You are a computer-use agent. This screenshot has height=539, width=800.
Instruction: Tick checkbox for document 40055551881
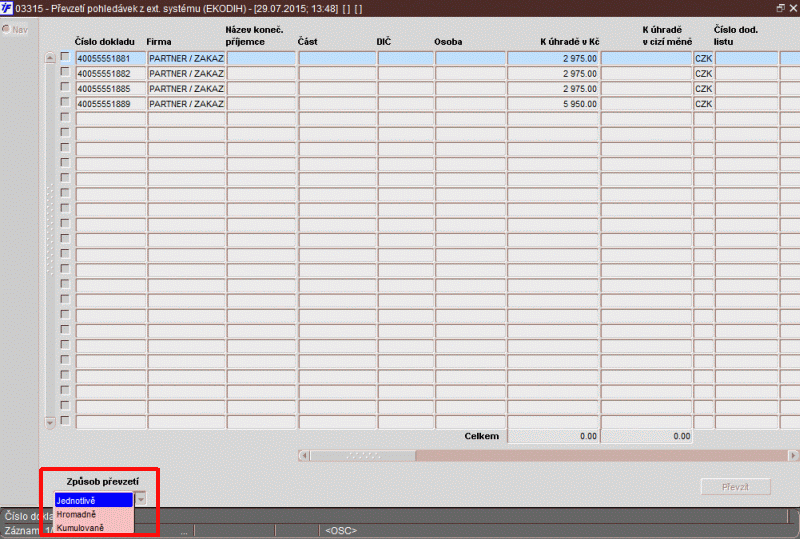pos(65,57)
